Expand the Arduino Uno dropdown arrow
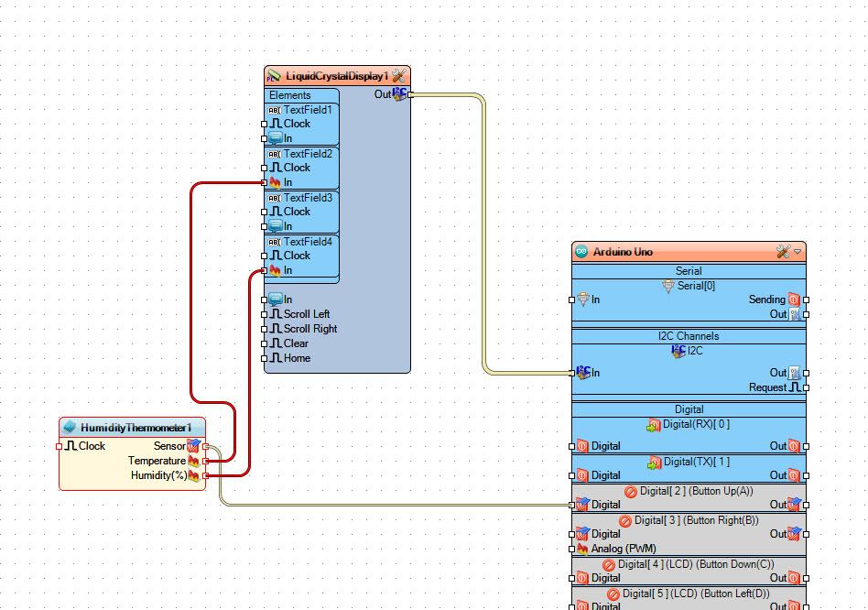Image resolution: width=868 pixels, height=610 pixels. [x=797, y=252]
